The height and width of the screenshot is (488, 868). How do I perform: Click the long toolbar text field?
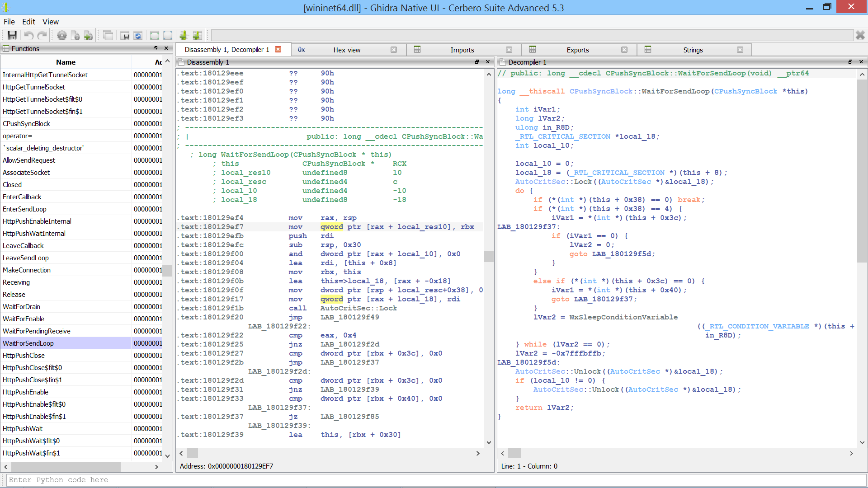[x=532, y=35]
